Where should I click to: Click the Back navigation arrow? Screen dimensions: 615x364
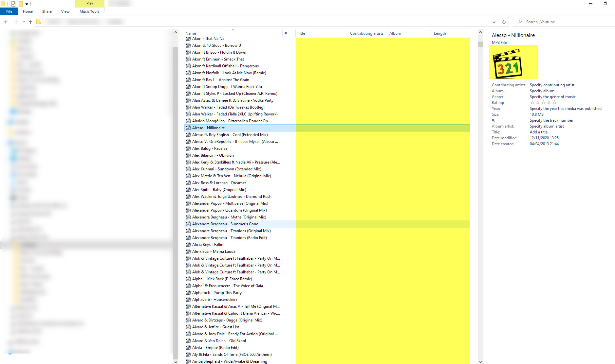[x=6, y=22]
